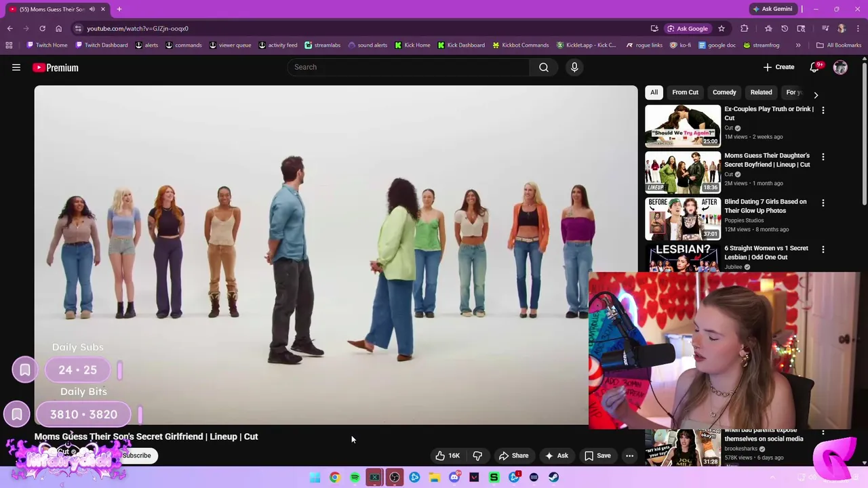Click the browser address bar URL

coord(138,28)
